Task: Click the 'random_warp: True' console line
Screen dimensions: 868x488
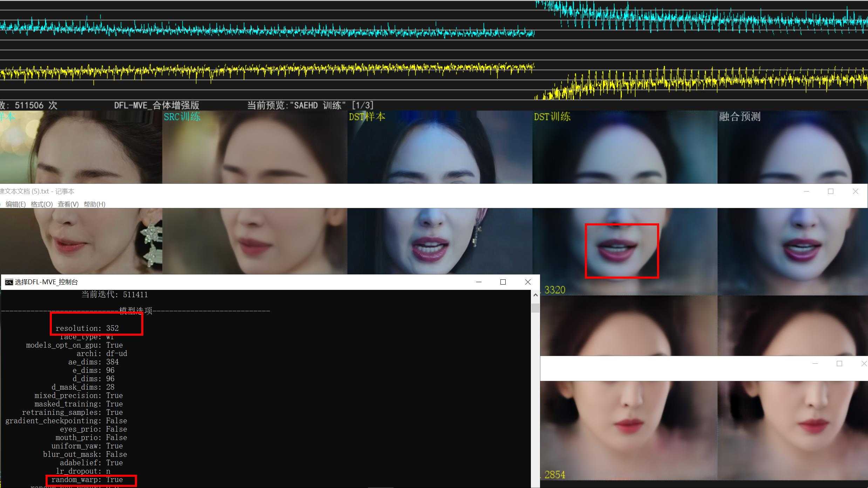Action: (87, 480)
